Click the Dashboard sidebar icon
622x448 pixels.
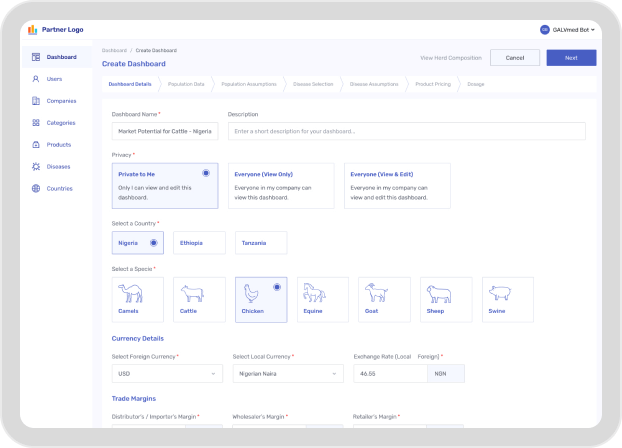(x=36, y=57)
